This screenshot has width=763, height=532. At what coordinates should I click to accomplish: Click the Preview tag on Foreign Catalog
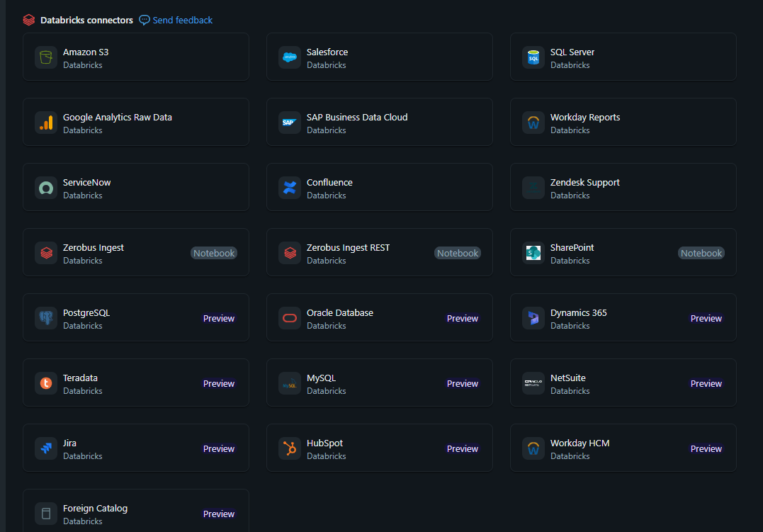[x=218, y=514]
